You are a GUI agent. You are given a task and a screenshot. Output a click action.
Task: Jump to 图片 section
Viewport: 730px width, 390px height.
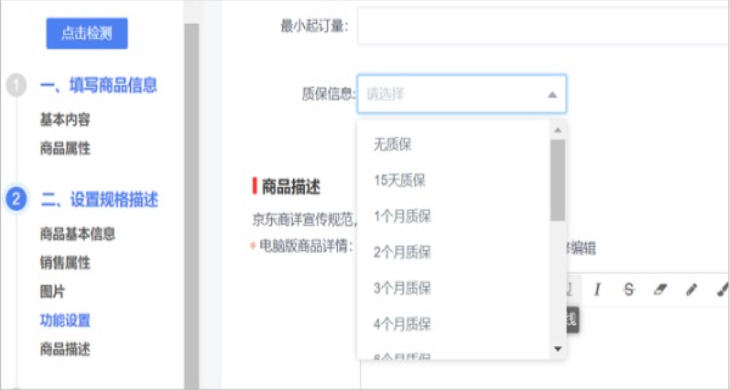[52, 292]
